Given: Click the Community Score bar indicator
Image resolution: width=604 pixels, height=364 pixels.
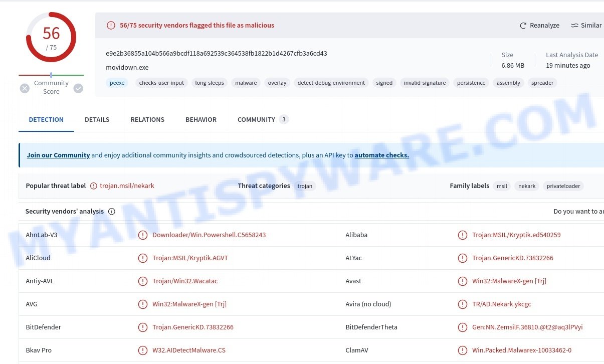Looking at the screenshot, I should (x=51, y=75).
